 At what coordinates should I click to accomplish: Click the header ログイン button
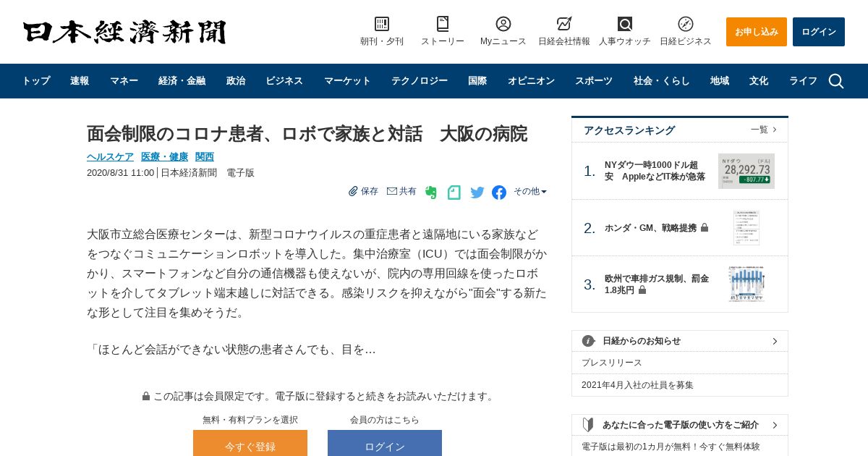click(819, 32)
